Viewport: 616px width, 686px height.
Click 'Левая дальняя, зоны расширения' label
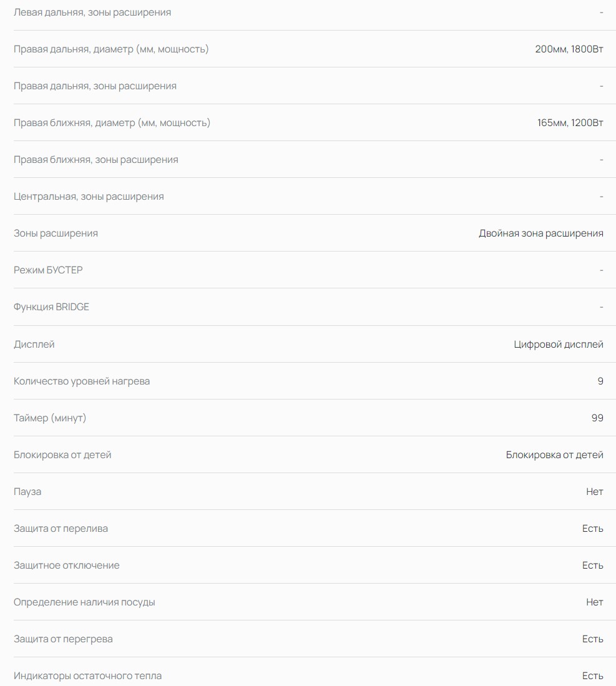point(92,12)
